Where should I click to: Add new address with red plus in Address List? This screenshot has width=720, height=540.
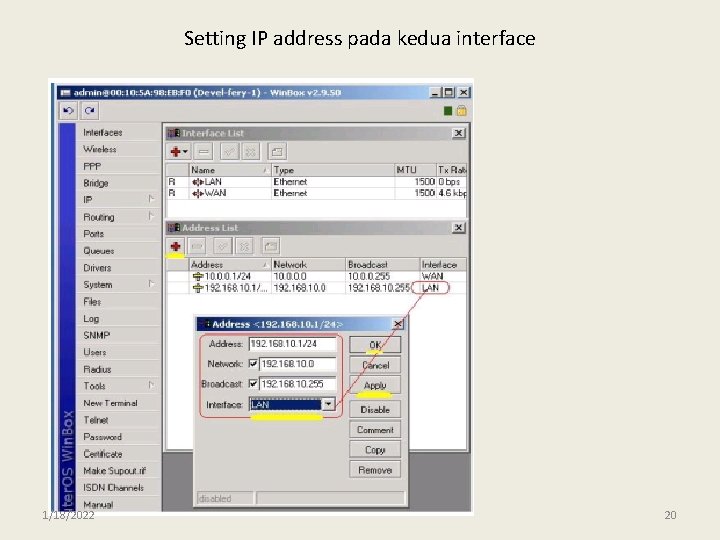175,246
